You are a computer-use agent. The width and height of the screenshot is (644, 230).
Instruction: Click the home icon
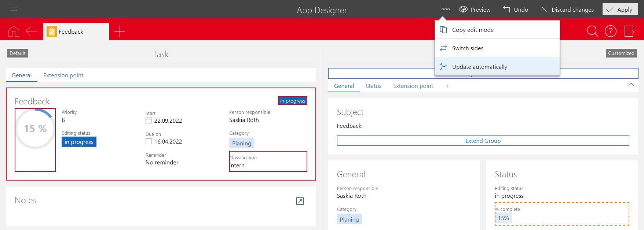(14, 31)
